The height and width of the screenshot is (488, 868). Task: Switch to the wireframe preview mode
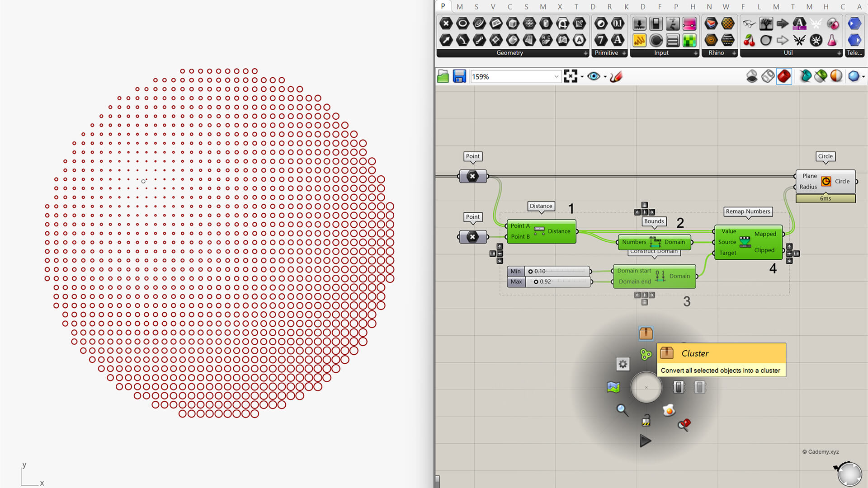click(x=768, y=76)
